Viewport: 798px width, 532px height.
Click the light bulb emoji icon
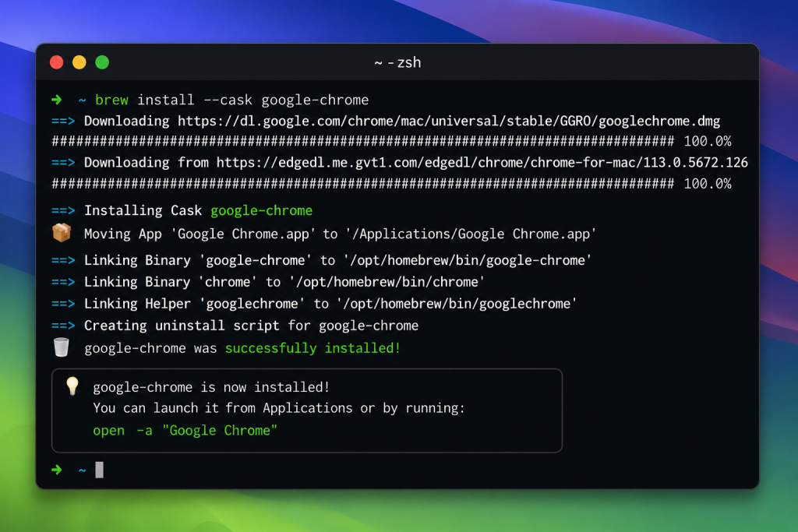coord(72,386)
